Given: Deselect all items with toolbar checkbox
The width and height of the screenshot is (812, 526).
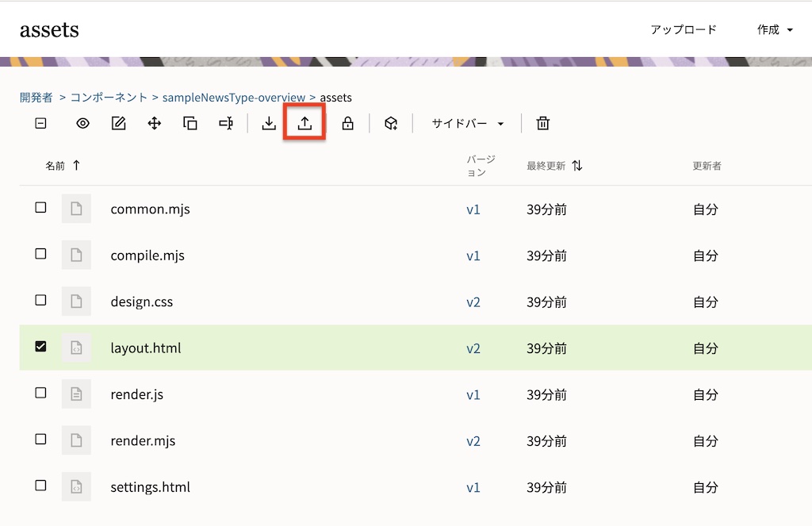Looking at the screenshot, I should pos(40,123).
